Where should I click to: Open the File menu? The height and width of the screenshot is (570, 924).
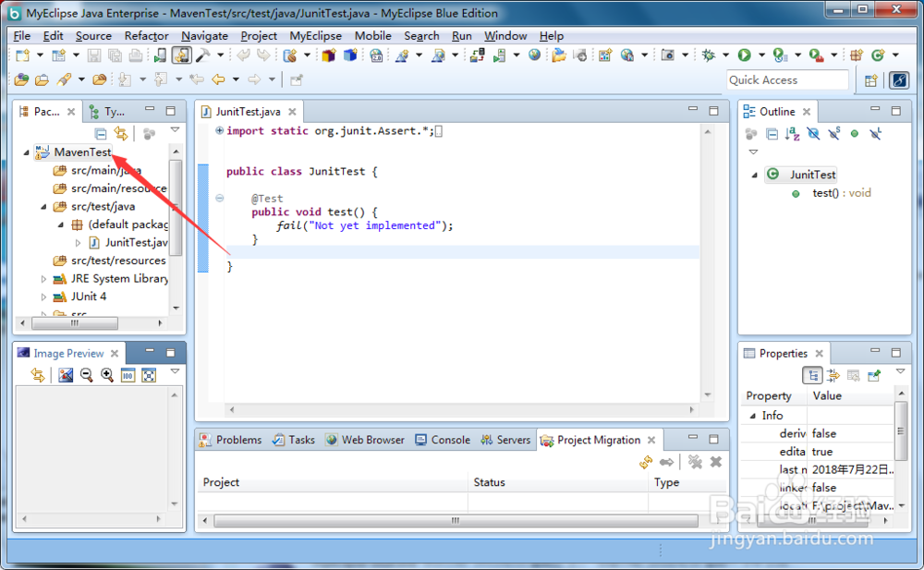22,36
